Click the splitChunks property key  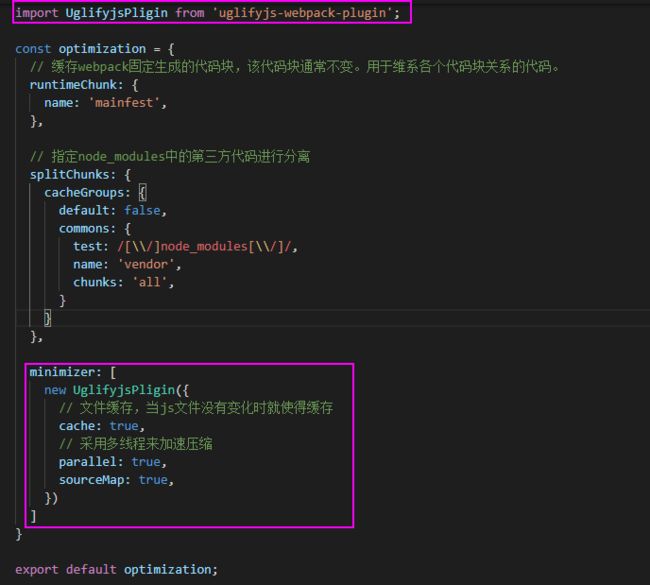pyautogui.click(x=69, y=175)
